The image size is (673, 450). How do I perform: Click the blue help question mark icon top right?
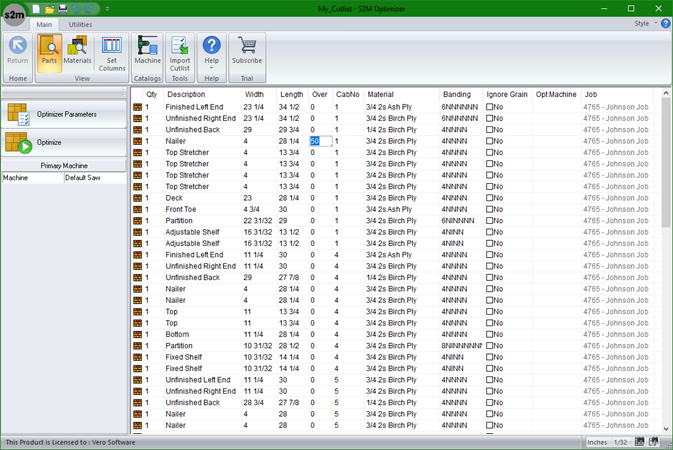pyautogui.click(x=666, y=24)
